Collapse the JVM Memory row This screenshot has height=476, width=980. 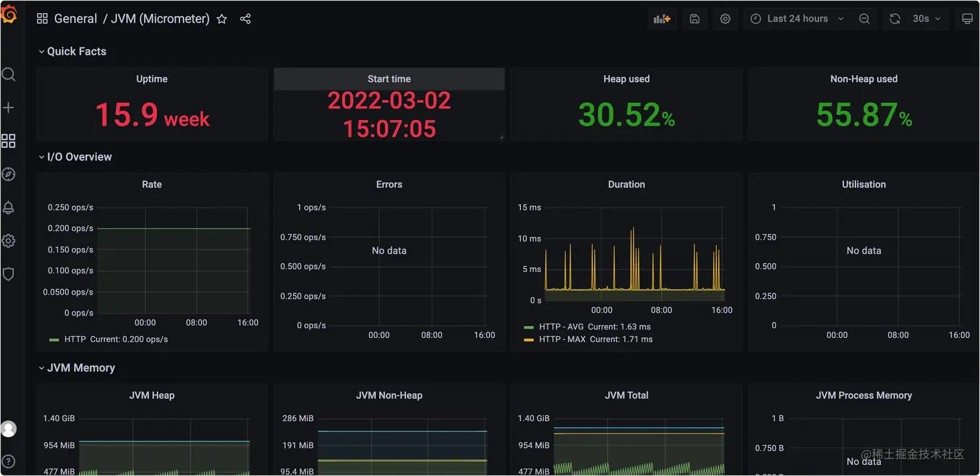[76, 368]
